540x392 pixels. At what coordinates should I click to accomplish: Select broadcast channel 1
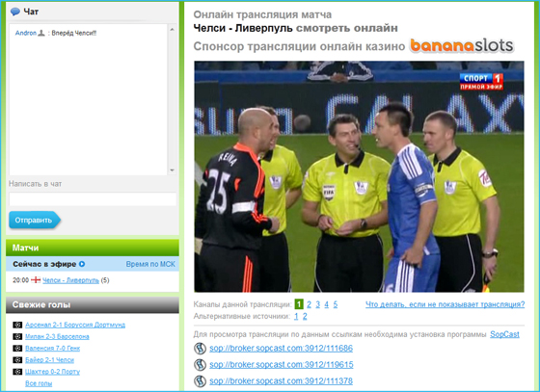pos(299,304)
